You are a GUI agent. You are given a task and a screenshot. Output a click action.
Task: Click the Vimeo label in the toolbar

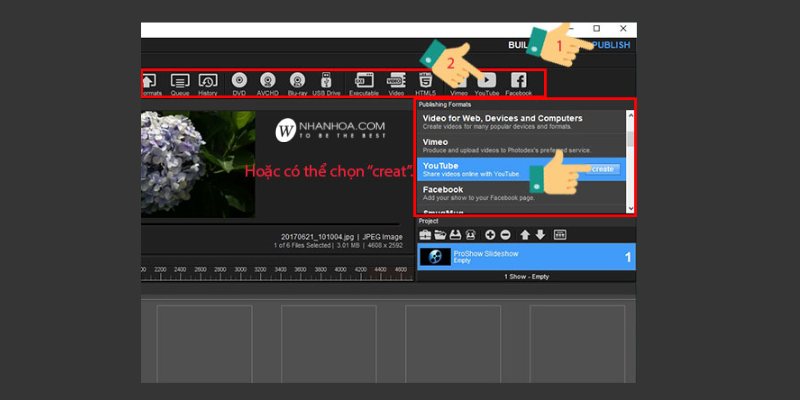point(459,93)
